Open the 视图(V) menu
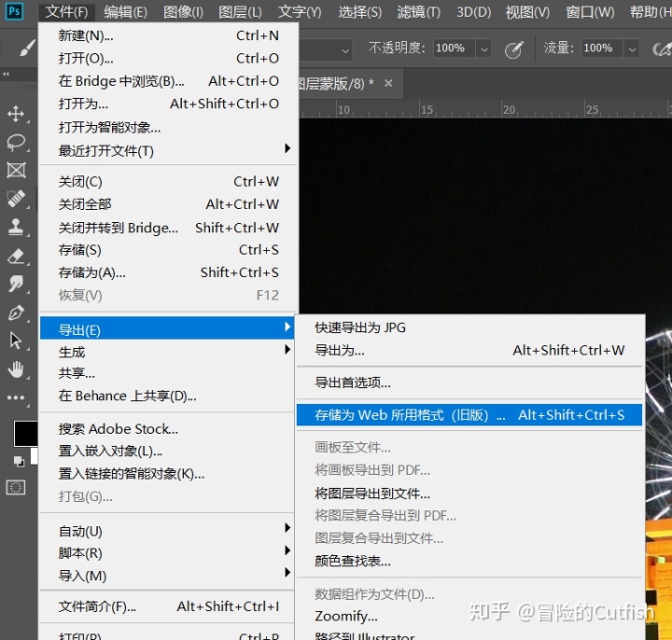Screen dimensions: 672x640 (527, 12)
